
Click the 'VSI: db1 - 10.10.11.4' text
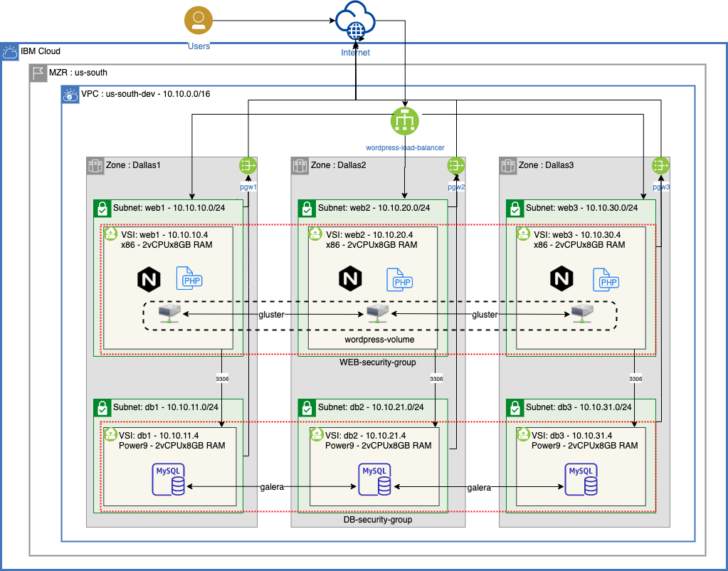point(159,435)
